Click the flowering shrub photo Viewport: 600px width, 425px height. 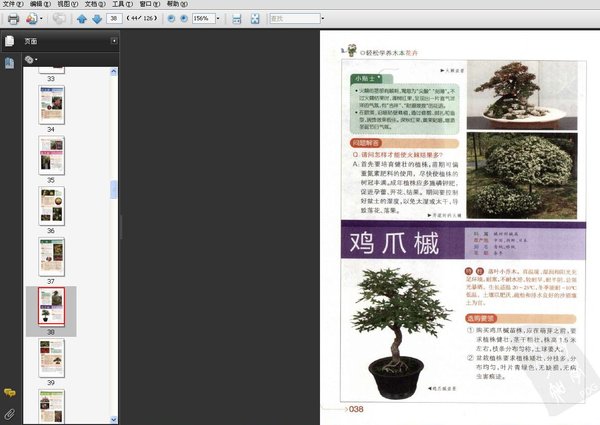tap(522, 176)
